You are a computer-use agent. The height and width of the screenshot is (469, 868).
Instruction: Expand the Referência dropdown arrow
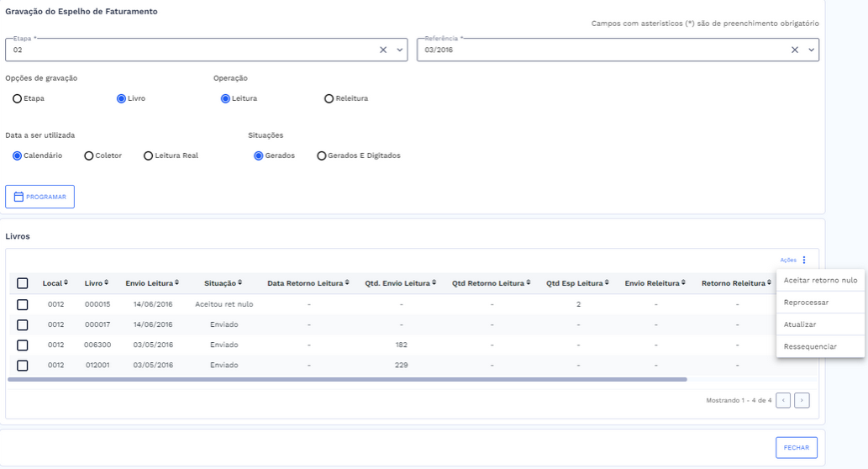pos(812,50)
